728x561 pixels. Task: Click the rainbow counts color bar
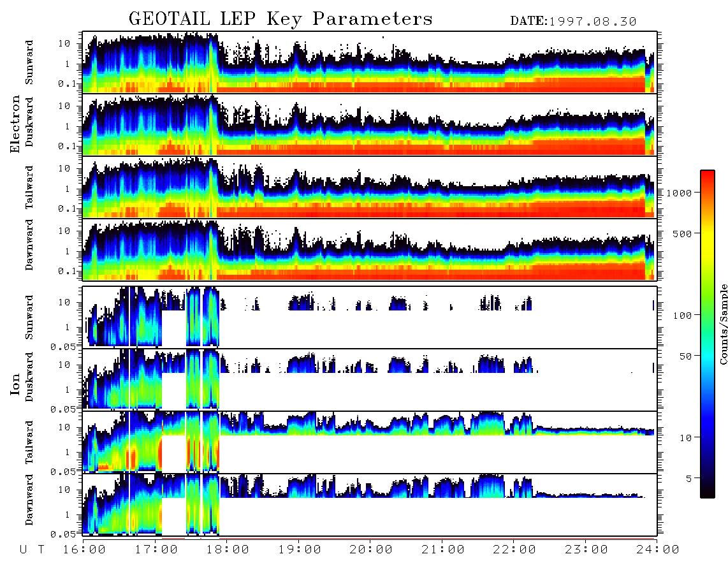tap(708, 334)
